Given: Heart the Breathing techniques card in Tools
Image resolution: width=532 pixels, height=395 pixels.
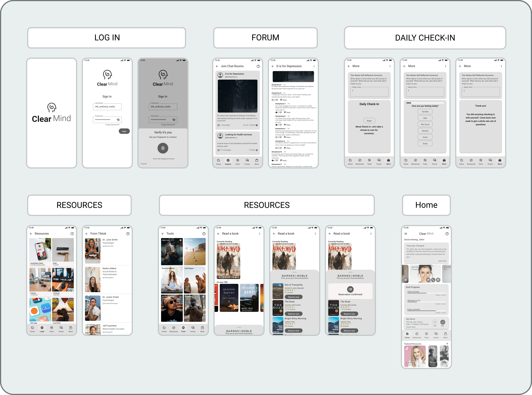Looking at the screenshot, I should [181, 269].
